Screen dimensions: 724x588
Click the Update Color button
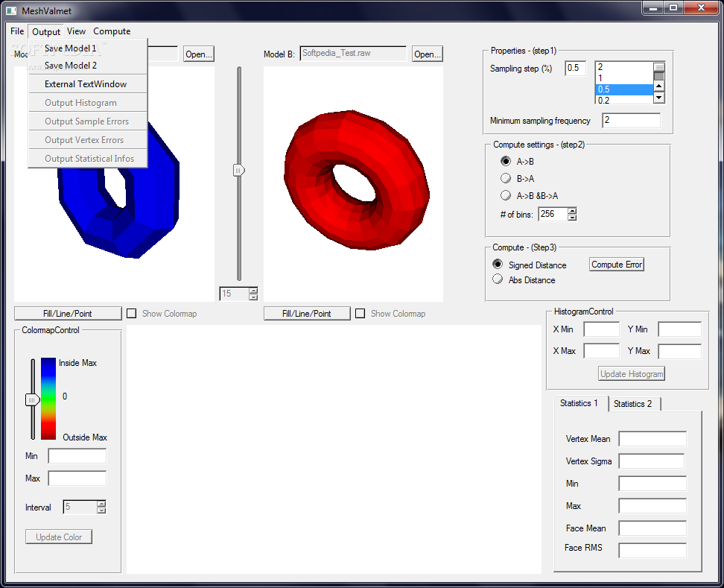pyautogui.click(x=59, y=537)
